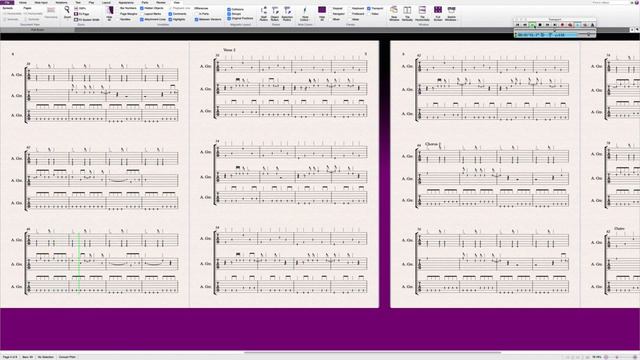Click 'Concert Pitch' in status bar
Image resolution: width=640 pixels, height=360 pixels.
click(67, 357)
